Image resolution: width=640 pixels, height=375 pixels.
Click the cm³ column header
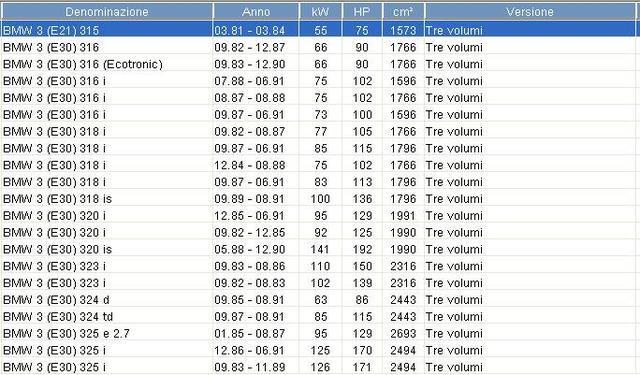coord(403,12)
